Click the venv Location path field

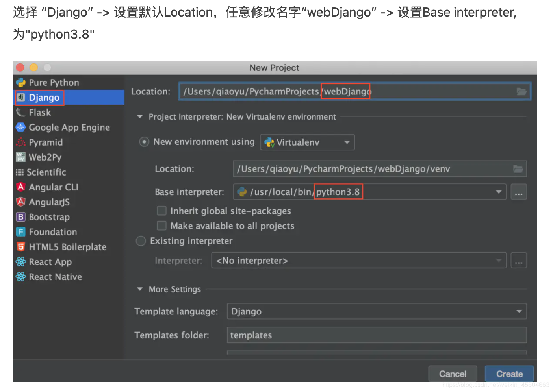point(380,169)
